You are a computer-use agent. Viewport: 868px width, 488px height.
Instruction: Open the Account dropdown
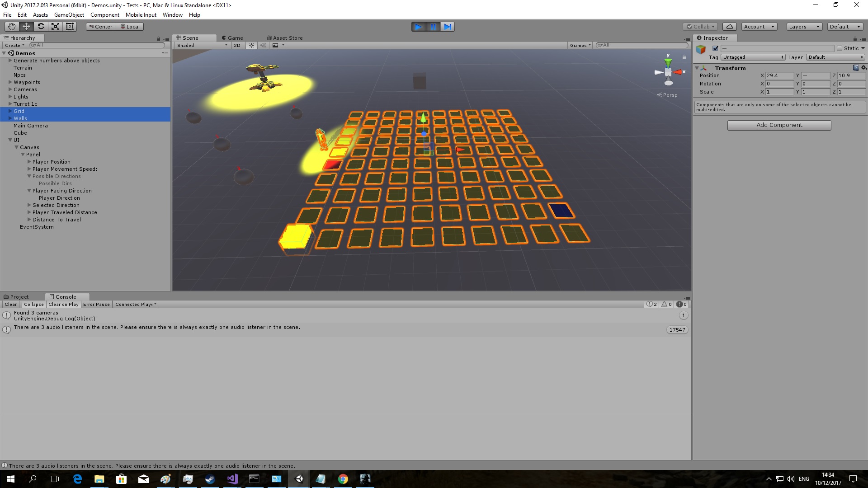(759, 27)
